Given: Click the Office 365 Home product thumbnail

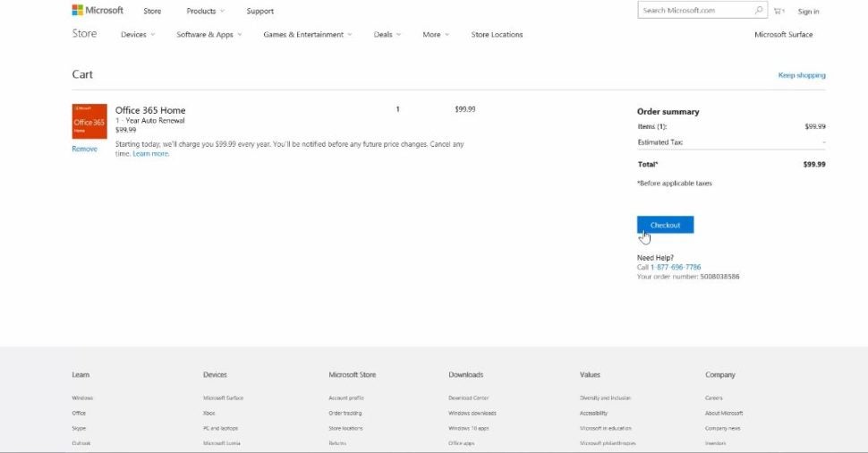Looking at the screenshot, I should coord(89,121).
